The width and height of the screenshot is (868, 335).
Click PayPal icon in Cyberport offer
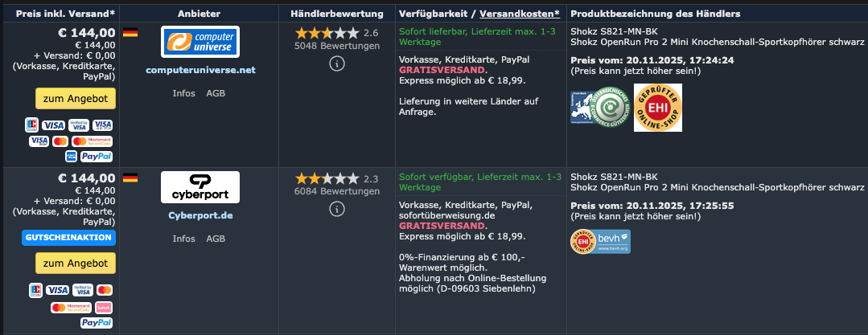click(96, 322)
